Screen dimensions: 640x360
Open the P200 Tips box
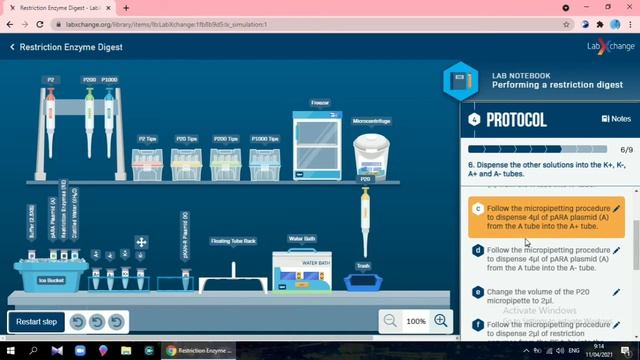225,164
